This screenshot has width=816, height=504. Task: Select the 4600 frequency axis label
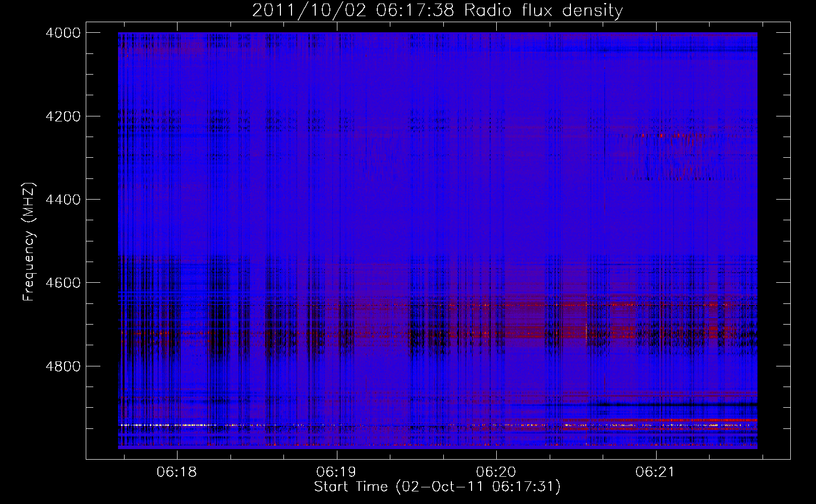(x=63, y=283)
